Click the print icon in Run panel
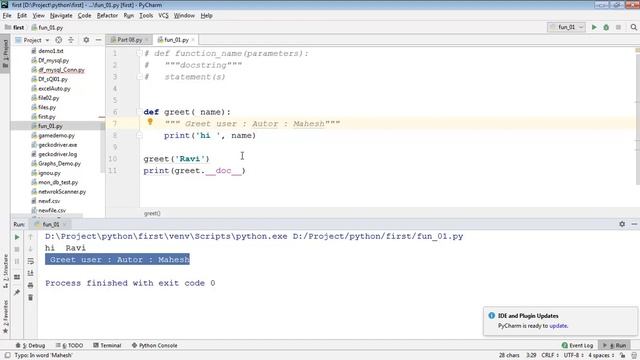The height and width of the screenshot is (360, 640). (x=31, y=285)
